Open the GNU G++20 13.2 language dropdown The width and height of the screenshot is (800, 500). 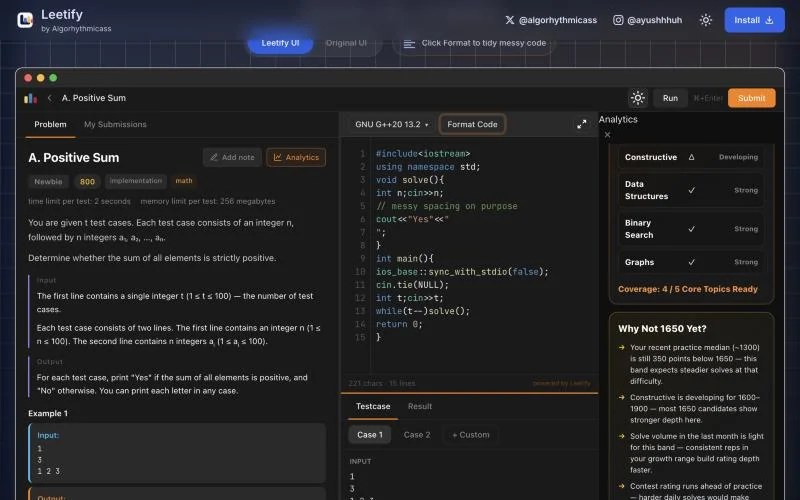[x=391, y=124]
